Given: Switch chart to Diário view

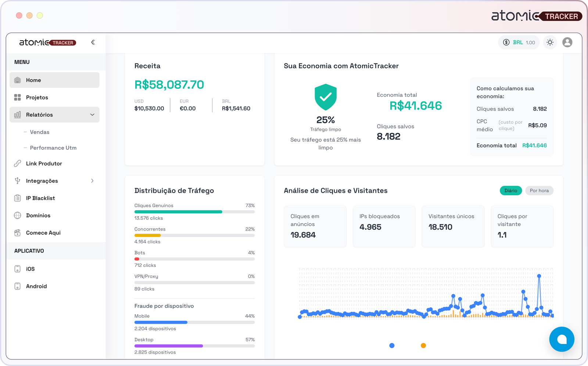Looking at the screenshot, I should tap(510, 191).
